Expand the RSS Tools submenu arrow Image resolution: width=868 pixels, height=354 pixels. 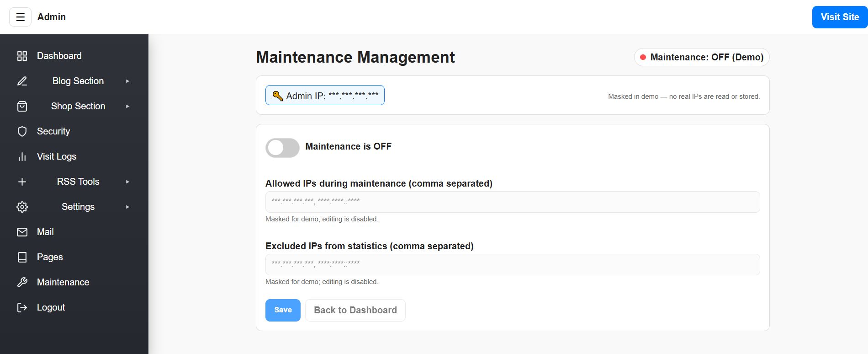(x=127, y=182)
